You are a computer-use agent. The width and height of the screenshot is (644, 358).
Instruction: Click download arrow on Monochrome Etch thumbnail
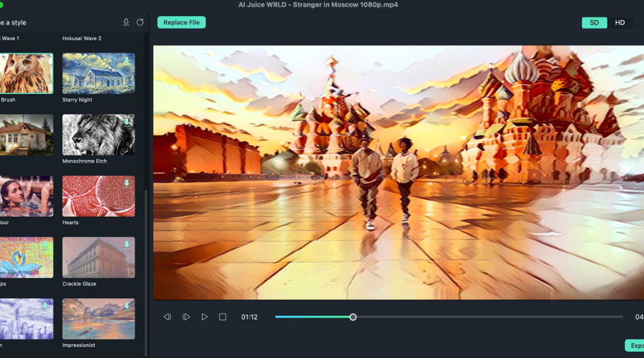pyautogui.click(x=127, y=121)
